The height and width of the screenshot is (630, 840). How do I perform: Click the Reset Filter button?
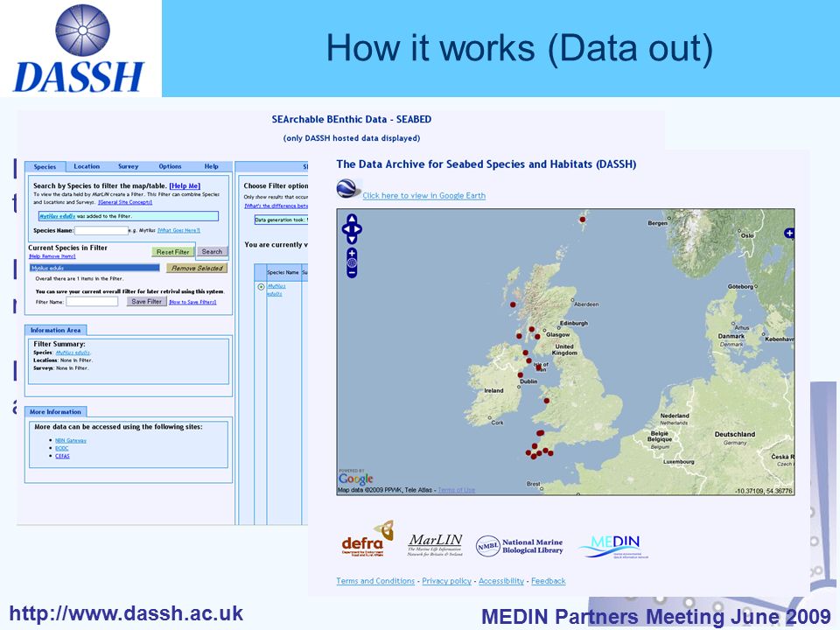[x=173, y=252]
